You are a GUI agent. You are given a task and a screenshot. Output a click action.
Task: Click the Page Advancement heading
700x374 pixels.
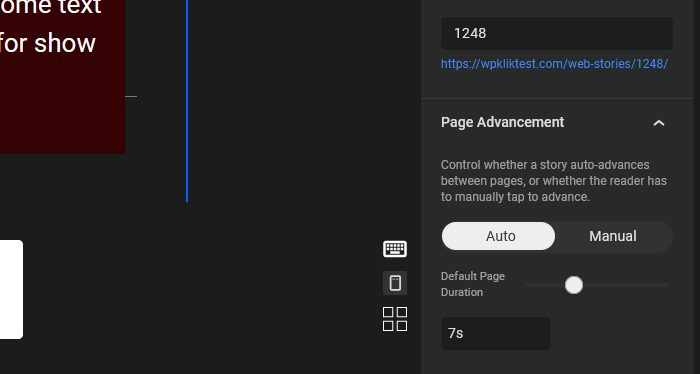502,122
